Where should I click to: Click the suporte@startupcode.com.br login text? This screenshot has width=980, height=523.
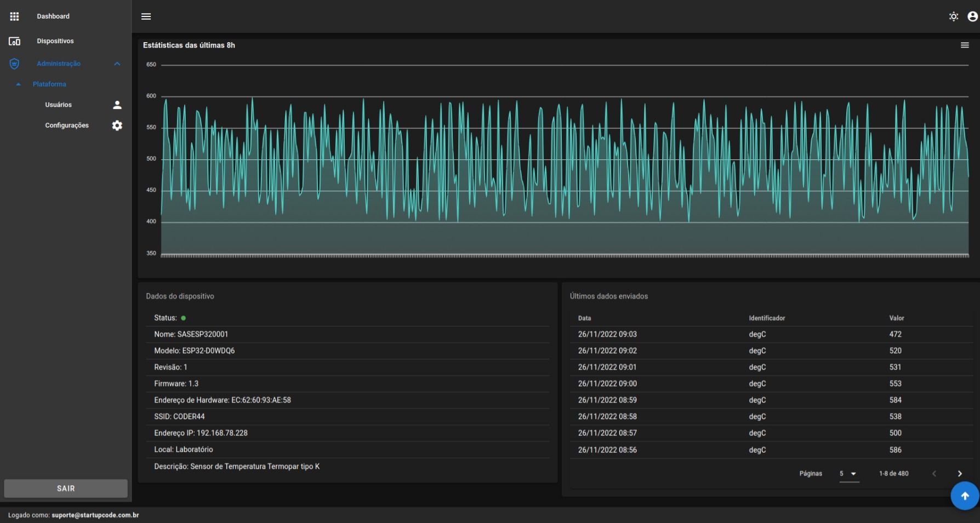pos(95,515)
